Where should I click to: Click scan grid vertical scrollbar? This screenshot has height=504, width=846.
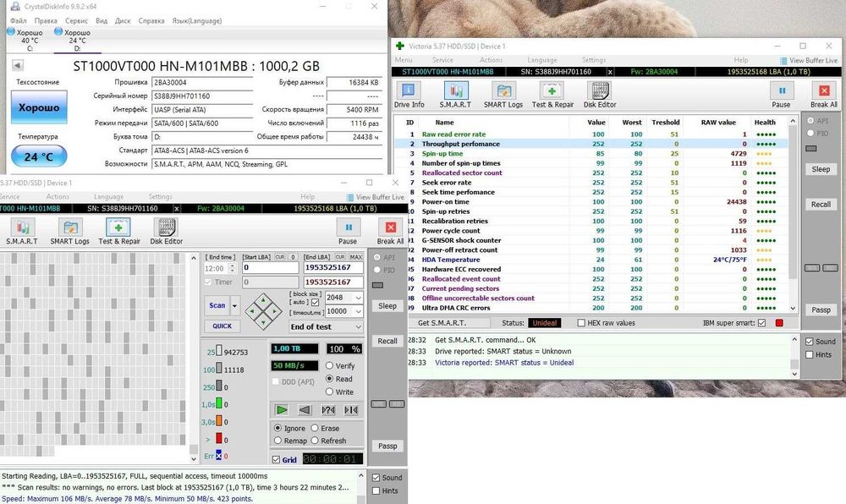pyautogui.click(x=194, y=358)
